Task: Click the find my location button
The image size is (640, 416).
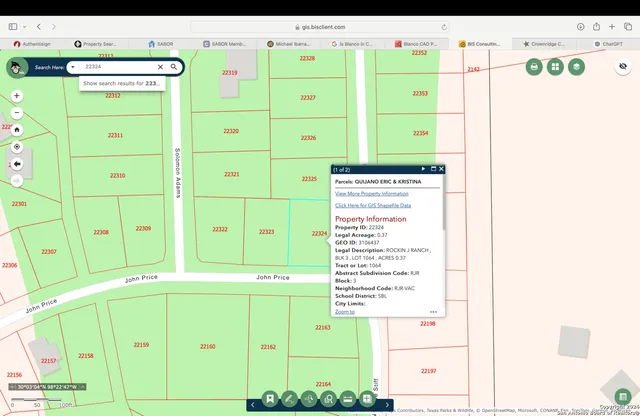Action: [x=16, y=146]
